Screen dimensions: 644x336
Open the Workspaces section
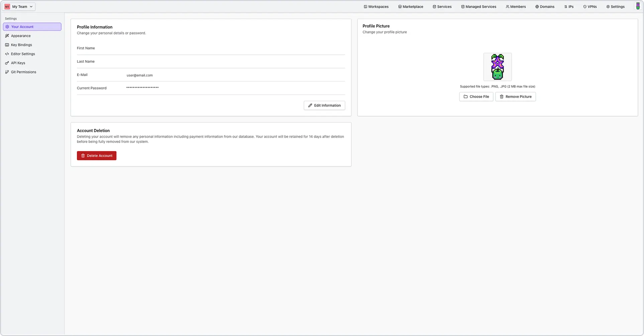point(376,6)
